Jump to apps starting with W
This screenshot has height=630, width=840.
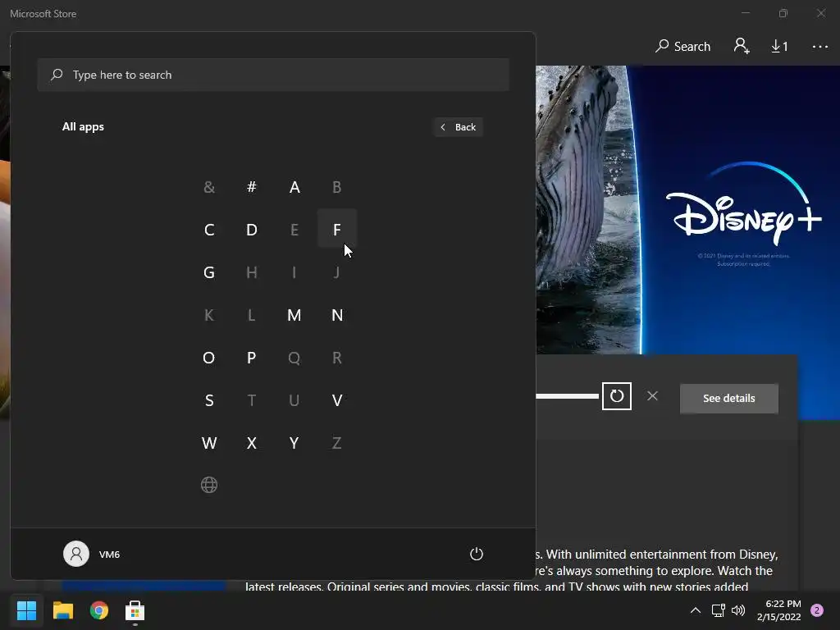click(209, 443)
